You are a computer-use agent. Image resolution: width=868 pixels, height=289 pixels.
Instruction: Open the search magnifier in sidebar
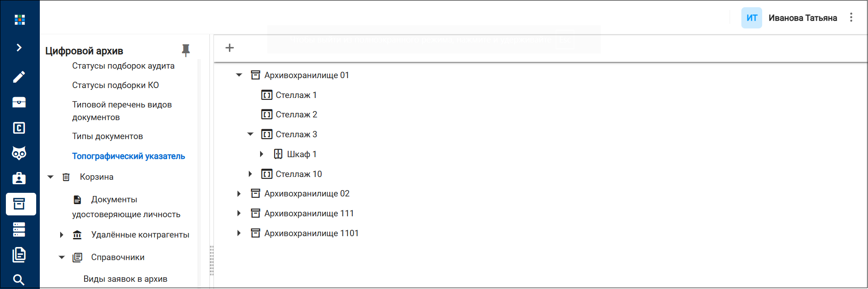[x=19, y=280]
